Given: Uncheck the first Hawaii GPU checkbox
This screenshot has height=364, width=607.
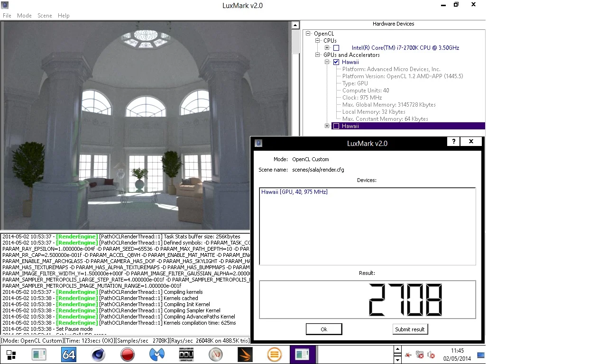Looking at the screenshot, I should tap(336, 62).
